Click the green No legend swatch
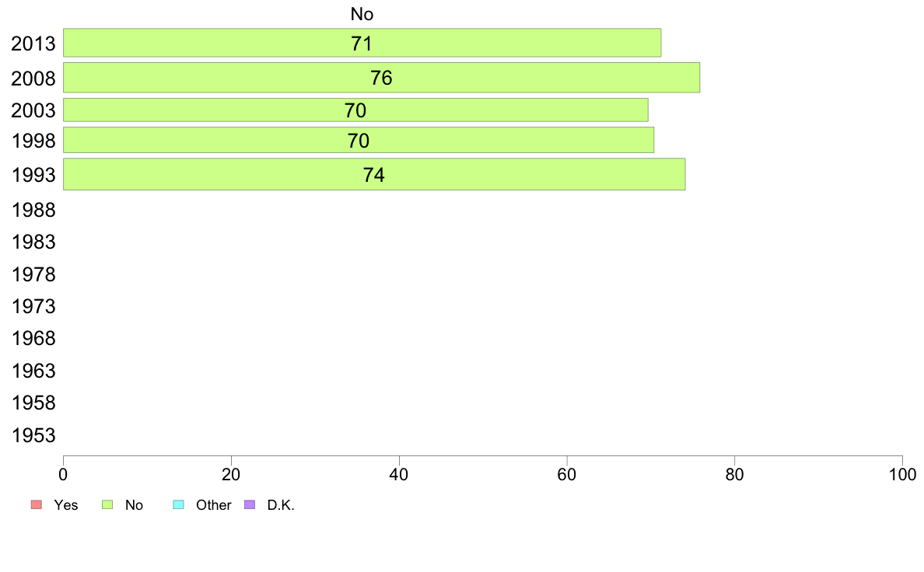The image size is (924, 572). (x=107, y=504)
